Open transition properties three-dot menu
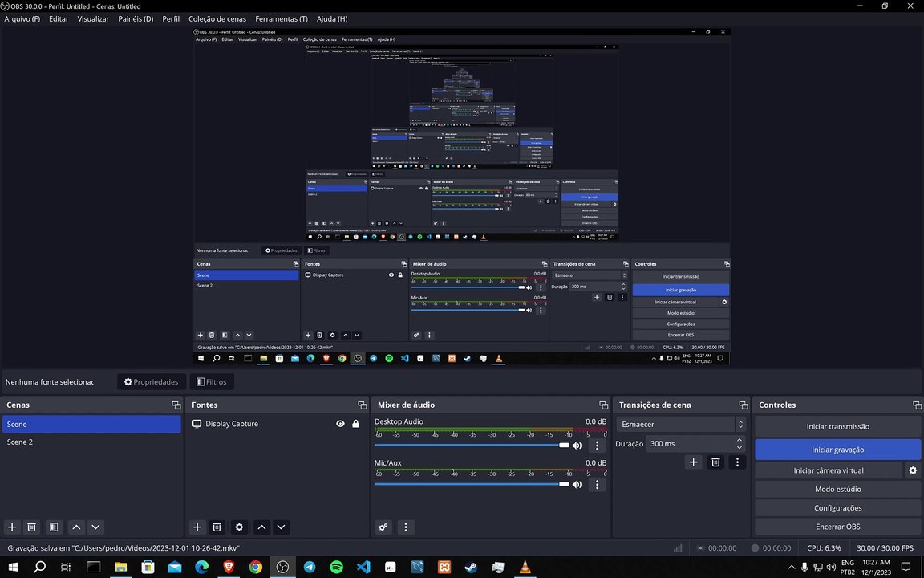The width and height of the screenshot is (924, 578). [737, 462]
